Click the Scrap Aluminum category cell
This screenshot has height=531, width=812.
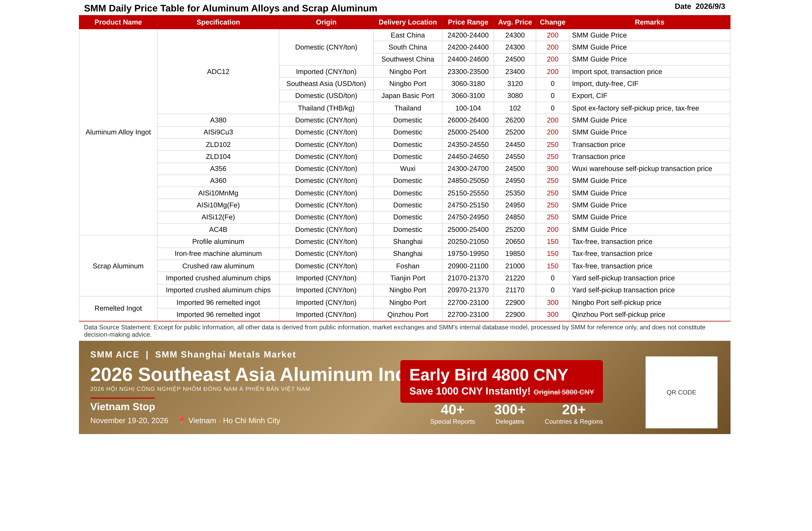click(x=118, y=266)
